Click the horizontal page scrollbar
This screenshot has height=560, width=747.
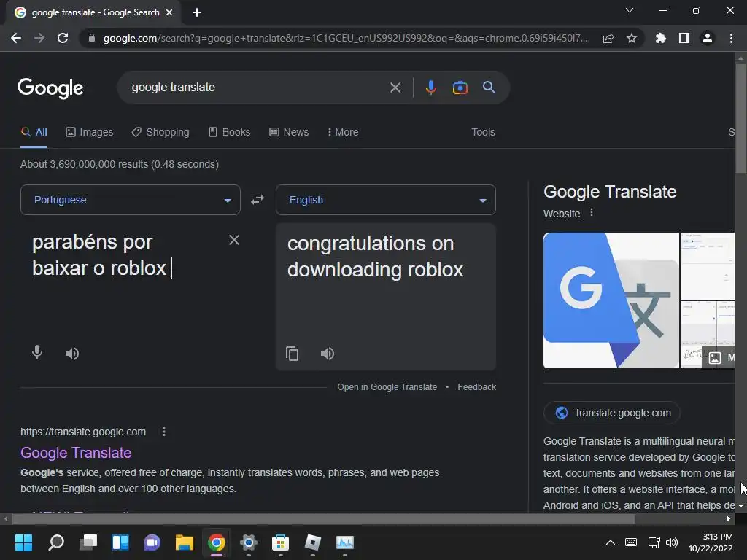pyautogui.click(x=323, y=518)
